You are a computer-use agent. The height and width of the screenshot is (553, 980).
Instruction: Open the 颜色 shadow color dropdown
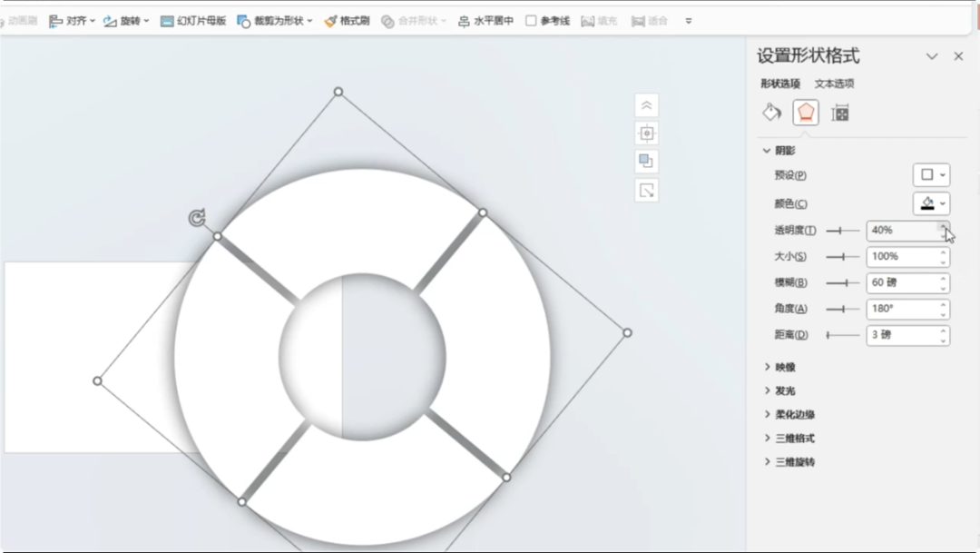[x=931, y=203]
